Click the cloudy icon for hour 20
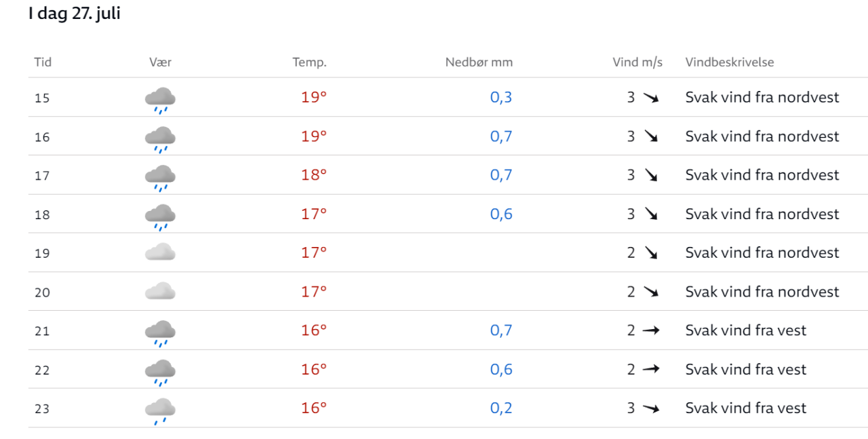Image resolution: width=868 pixels, height=439 pixels. (160, 292)
